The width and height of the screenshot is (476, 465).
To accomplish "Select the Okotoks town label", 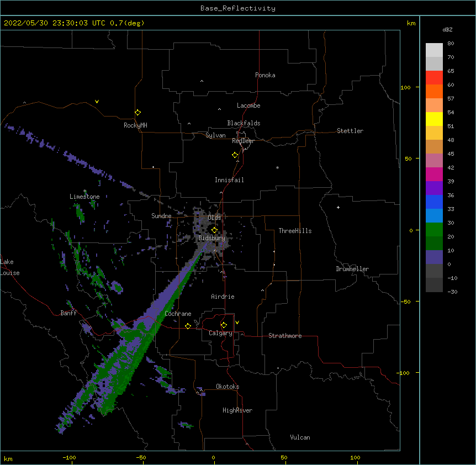I will tap(228, 387).
